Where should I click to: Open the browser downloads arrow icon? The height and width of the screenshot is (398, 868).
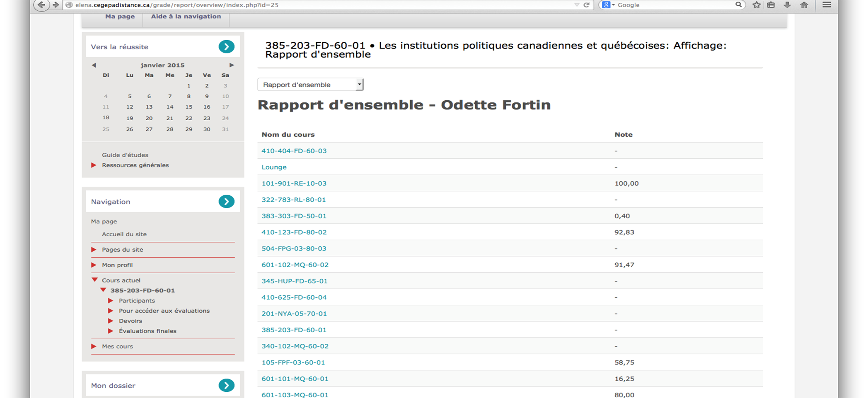click(787, 5)
